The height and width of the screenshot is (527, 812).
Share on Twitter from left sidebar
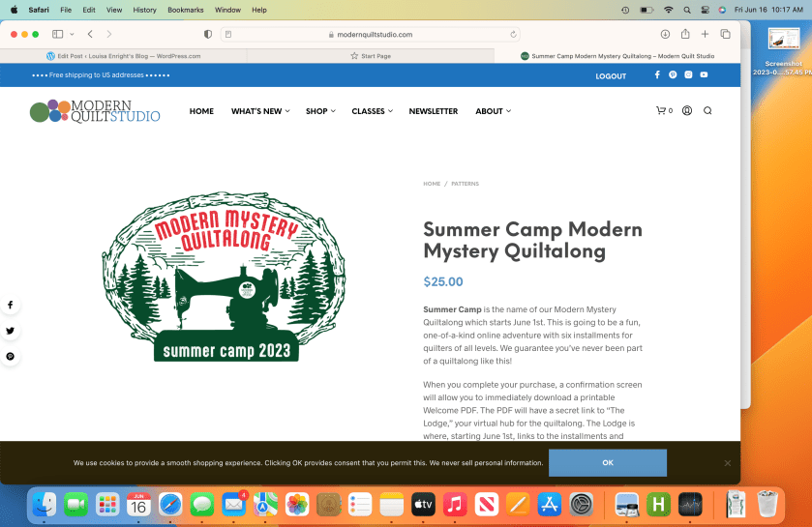click(11, 331)
